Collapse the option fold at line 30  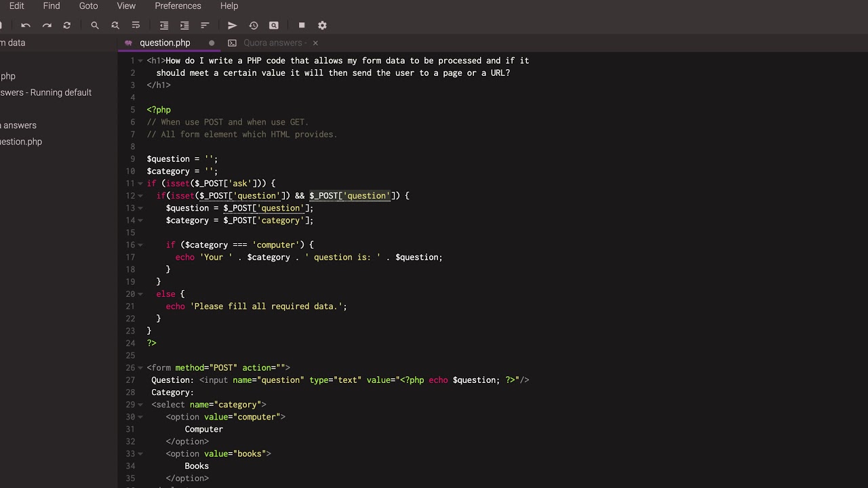(x=140, y=417)
